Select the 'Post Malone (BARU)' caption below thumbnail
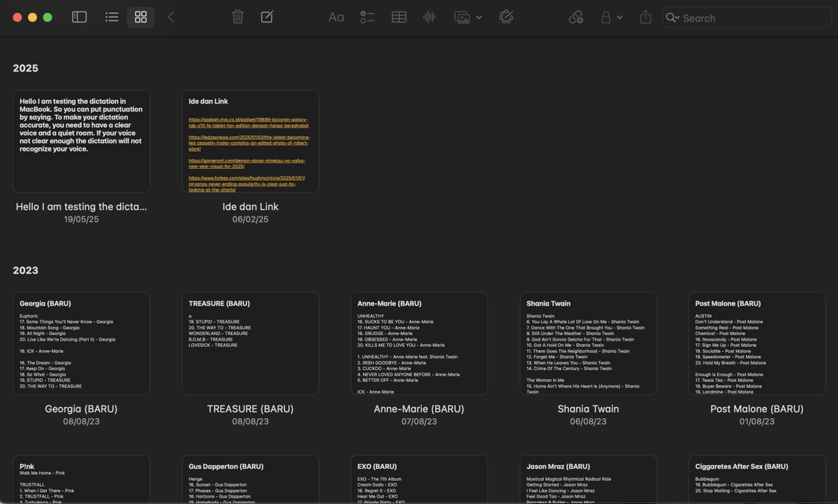 [758, 409]
